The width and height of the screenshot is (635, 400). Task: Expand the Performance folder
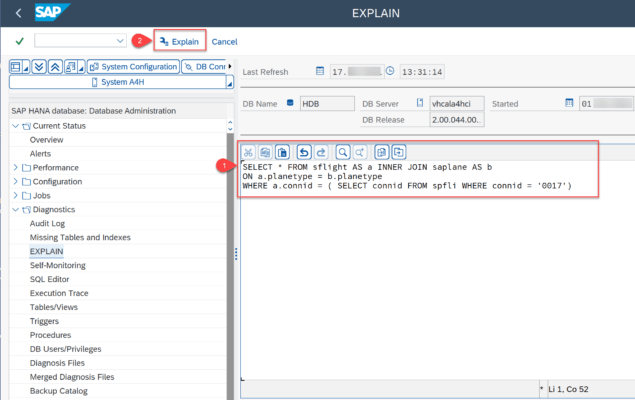pyautogui.click(x=15, y=167)
